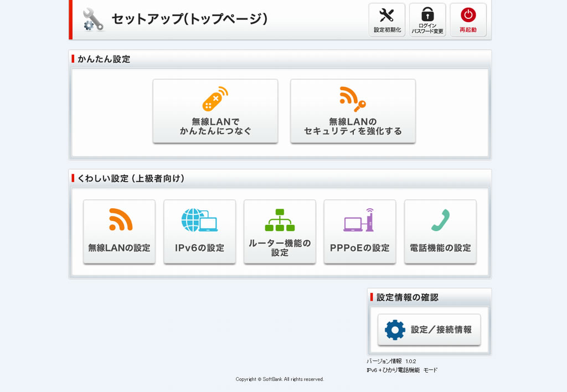Click the ルーター機能の設定 text label
The width and height of the screenshot is (567, 392).
point(280,247)
